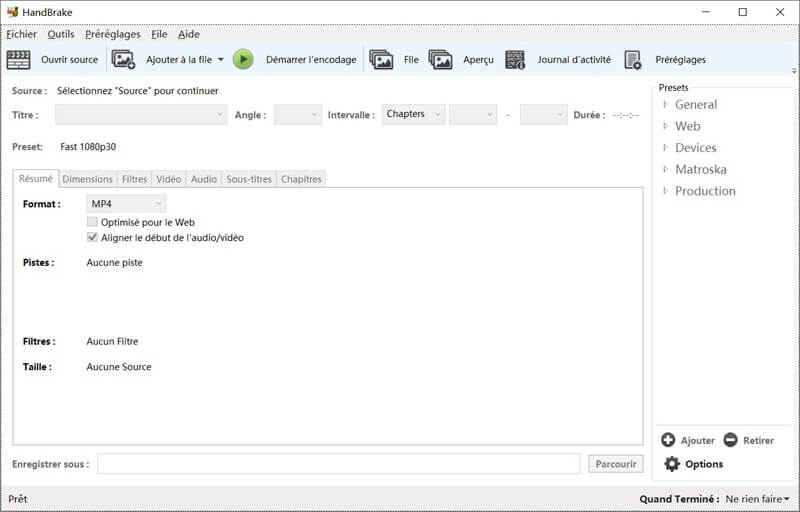Click the Retirer preset label
The height and width of the screenshot is (512, 800).
758,441
